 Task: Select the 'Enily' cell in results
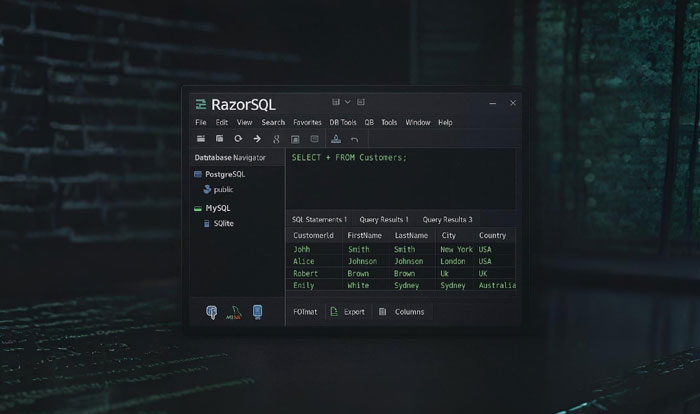click(304, 285)
